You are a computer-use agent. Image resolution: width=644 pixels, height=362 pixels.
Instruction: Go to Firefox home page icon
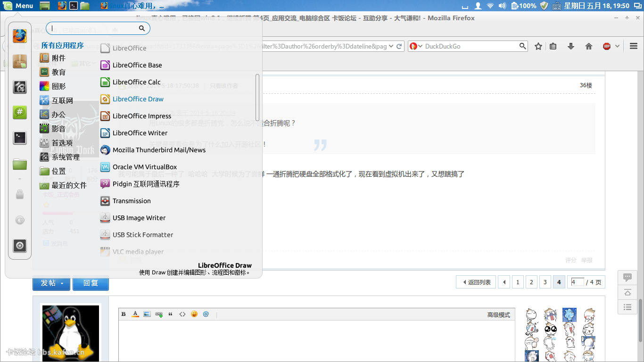point(588,46)
